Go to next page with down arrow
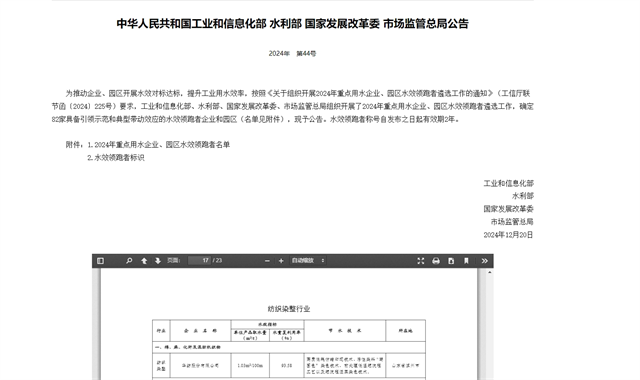This screenshot has width=640, height=380. pos(158,261)
